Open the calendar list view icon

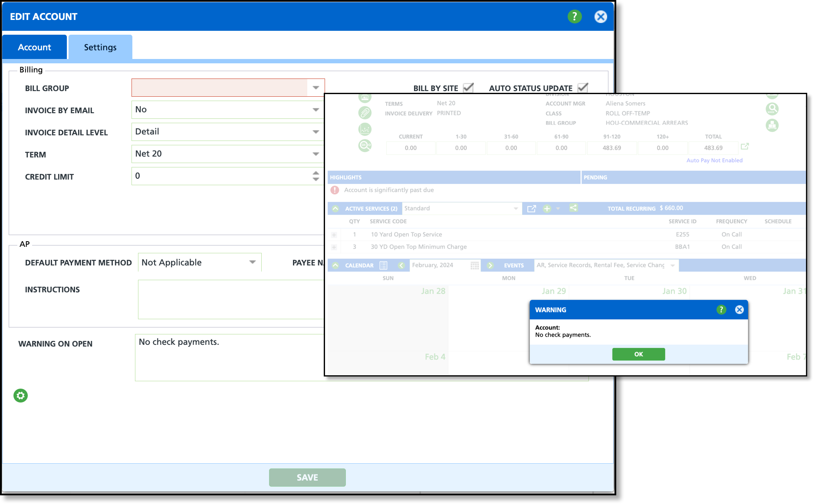[383, 265]
